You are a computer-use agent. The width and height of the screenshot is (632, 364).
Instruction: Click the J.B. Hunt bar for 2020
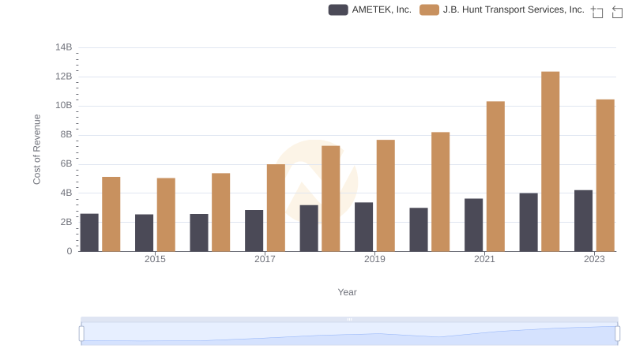click(441, 192)
